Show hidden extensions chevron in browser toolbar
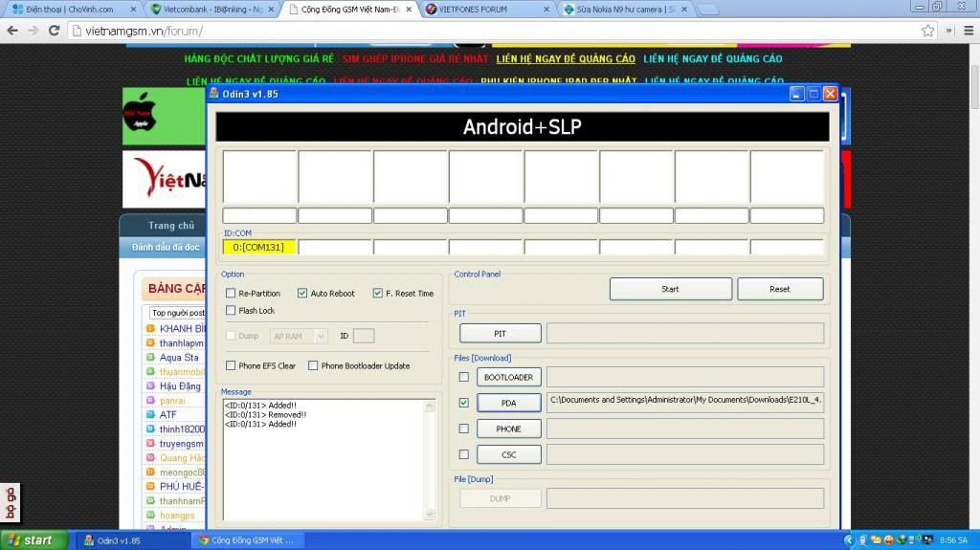Screen dimensions: 980x550 pyautogui.click(x=948, y=31)
